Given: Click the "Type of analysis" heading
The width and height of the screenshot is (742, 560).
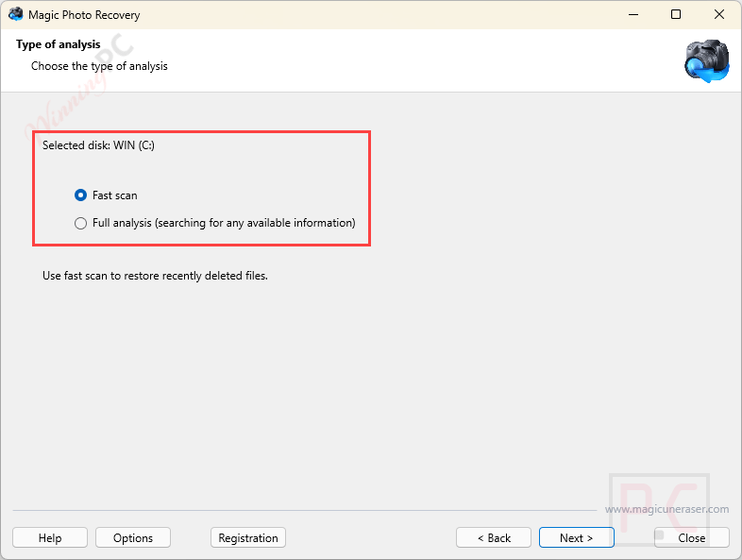Looking at the screenshot, I should pos(59,44).
